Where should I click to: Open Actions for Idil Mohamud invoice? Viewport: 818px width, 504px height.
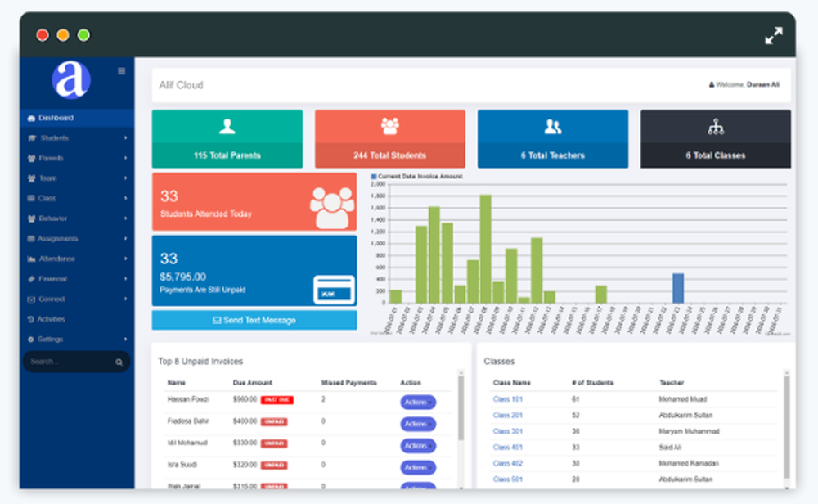click(x=418, y=446)
